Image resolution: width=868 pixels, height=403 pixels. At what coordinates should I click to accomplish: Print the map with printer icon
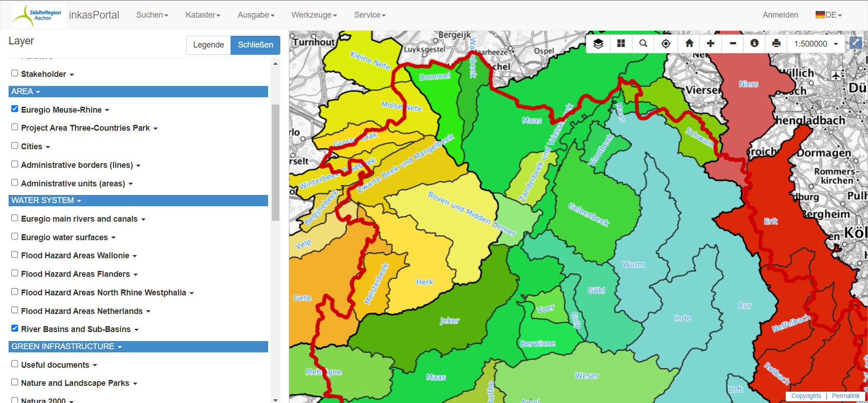(776, 43)
